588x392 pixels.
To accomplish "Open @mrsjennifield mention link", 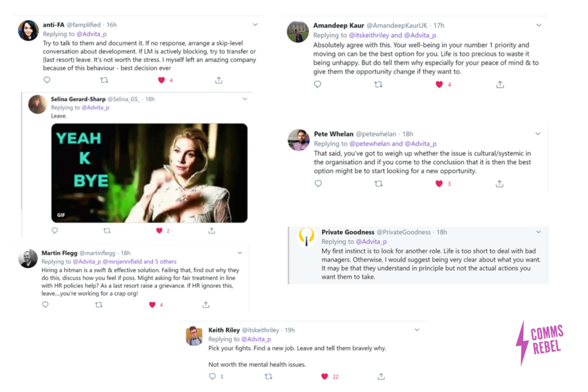I will coord(122,262).
